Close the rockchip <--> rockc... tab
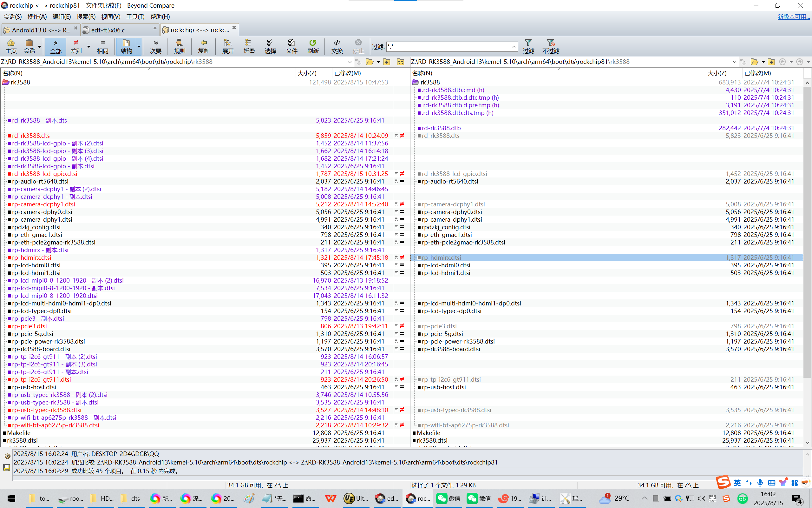 click(234, 28)
